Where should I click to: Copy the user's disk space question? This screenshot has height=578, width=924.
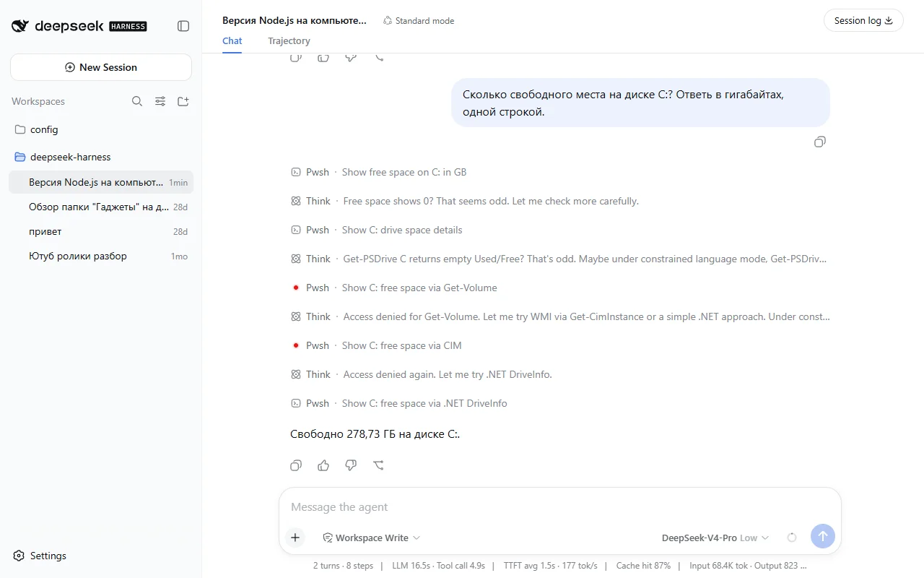click(819, 142)
